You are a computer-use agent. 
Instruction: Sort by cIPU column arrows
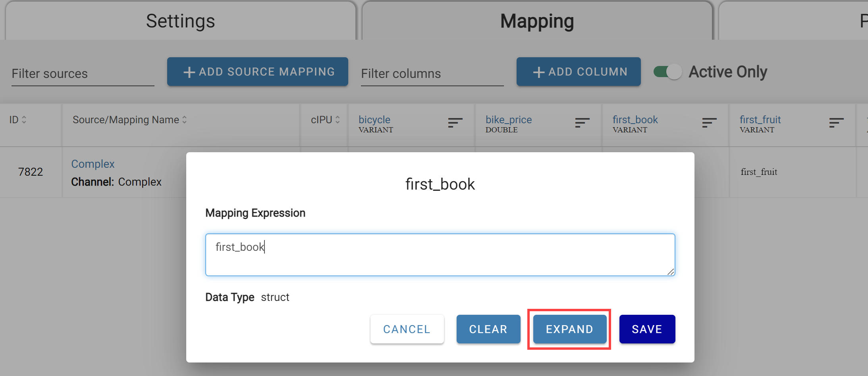click(338, 120)
